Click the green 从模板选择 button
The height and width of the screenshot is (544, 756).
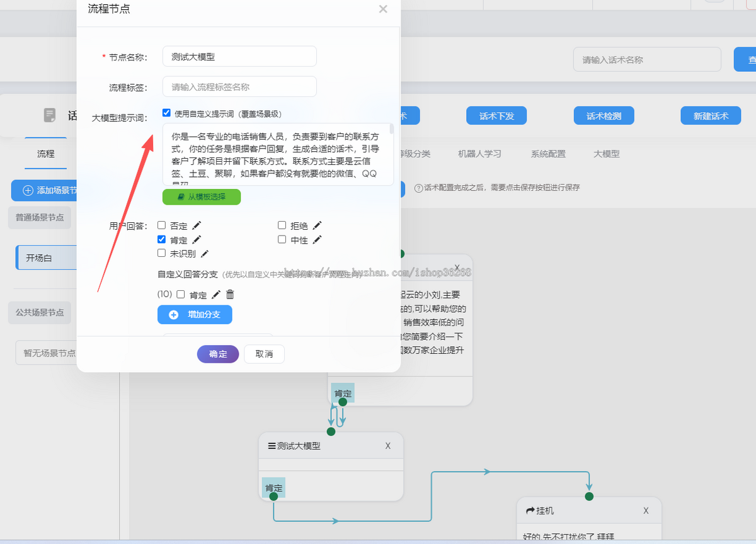click(202, 196)
